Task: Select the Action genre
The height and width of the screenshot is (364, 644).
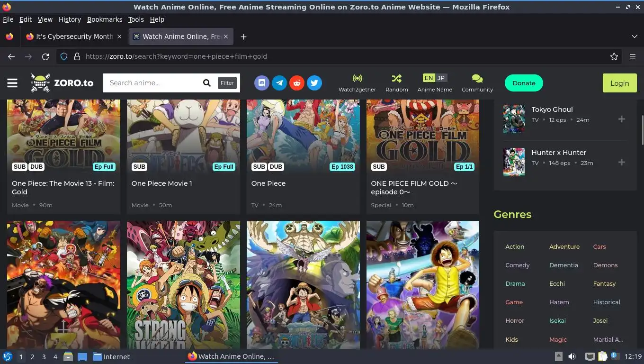Action: tap(515, 246)
